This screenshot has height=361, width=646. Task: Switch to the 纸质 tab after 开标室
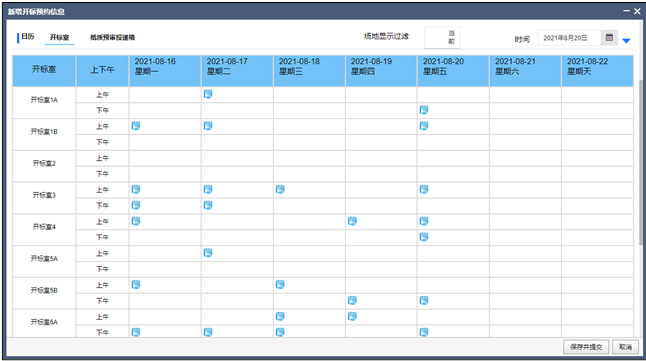112,38
